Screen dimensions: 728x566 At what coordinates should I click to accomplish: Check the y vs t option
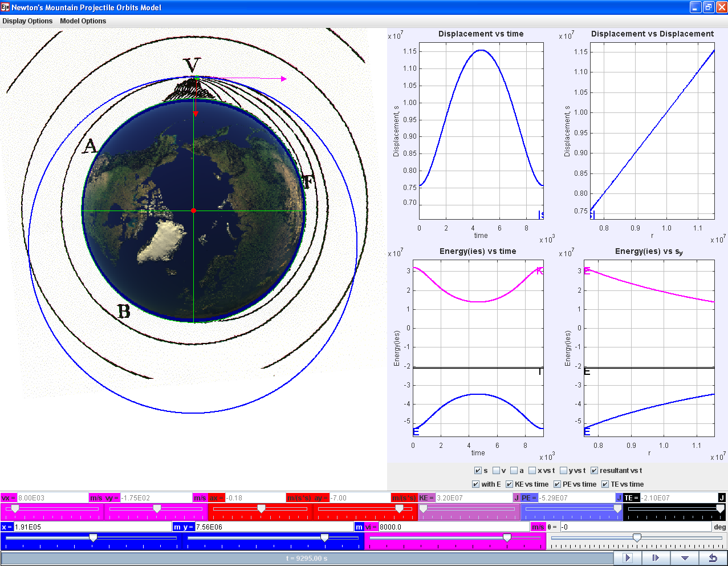(562, 470)
